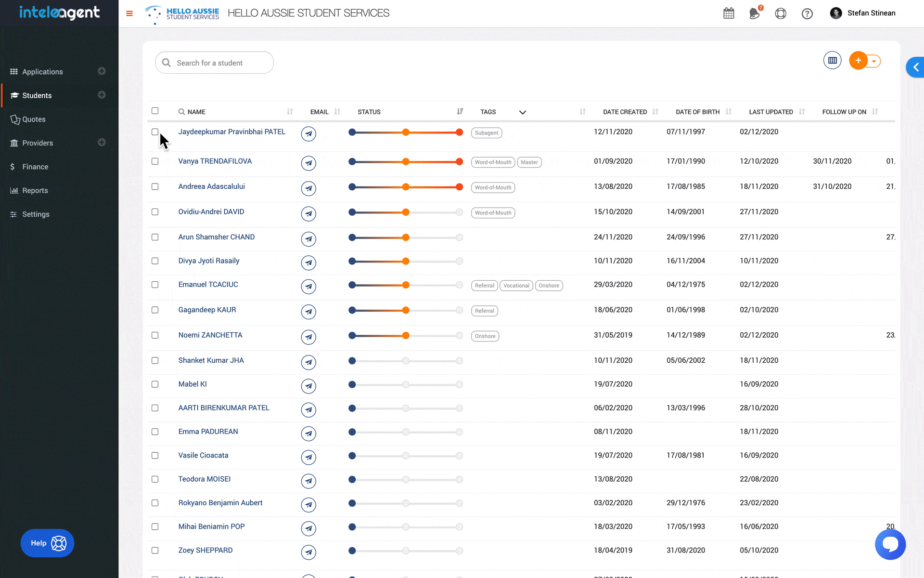
Task: Check the box for Andreea Adascalului
Action: point(155,186)
